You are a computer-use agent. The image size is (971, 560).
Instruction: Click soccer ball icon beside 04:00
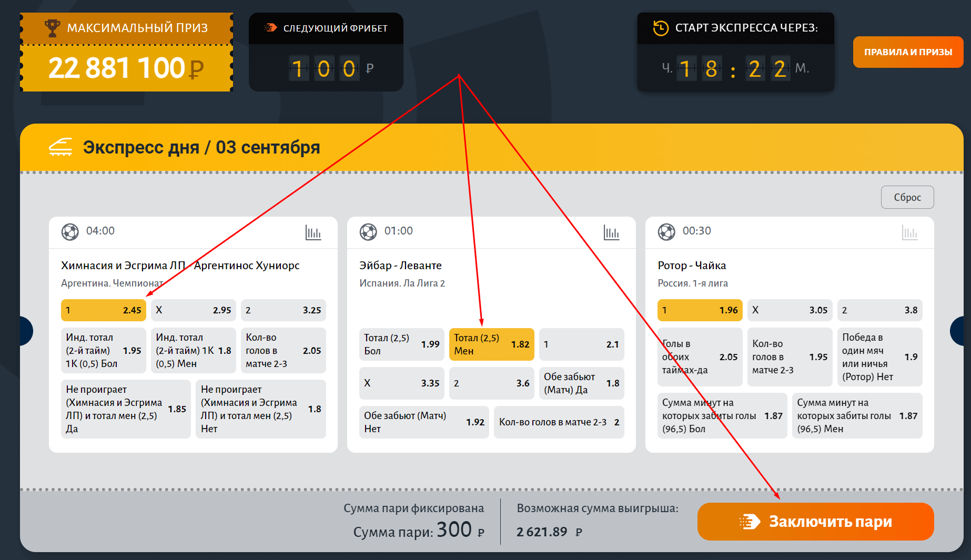(x=70, y=231)
